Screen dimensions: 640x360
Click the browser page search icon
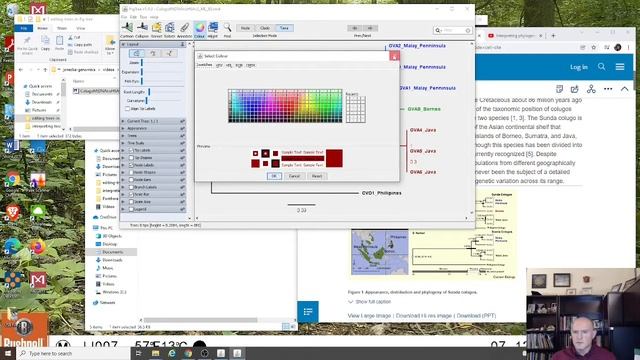[601, 67]
